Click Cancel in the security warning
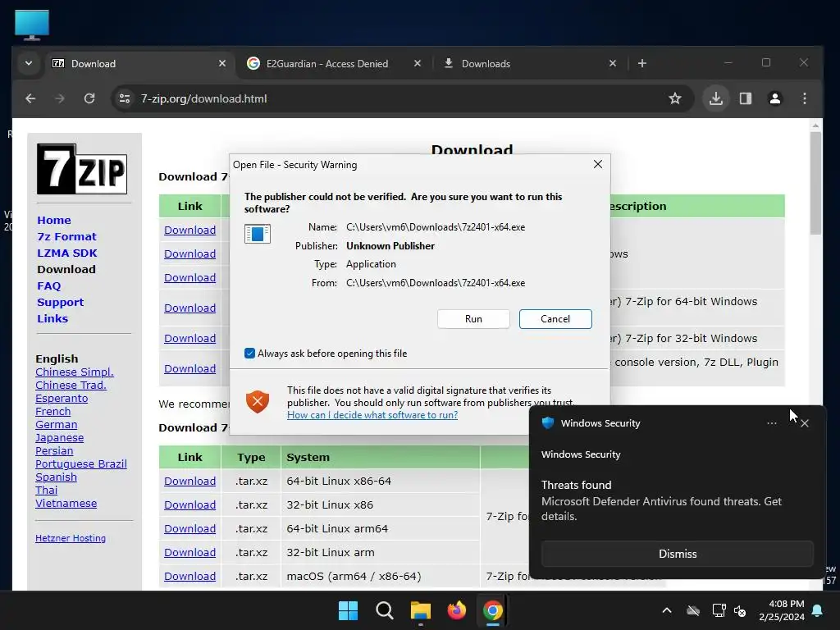Image resolution: width=840 pixels, height=630 pixels. [555, 319]
